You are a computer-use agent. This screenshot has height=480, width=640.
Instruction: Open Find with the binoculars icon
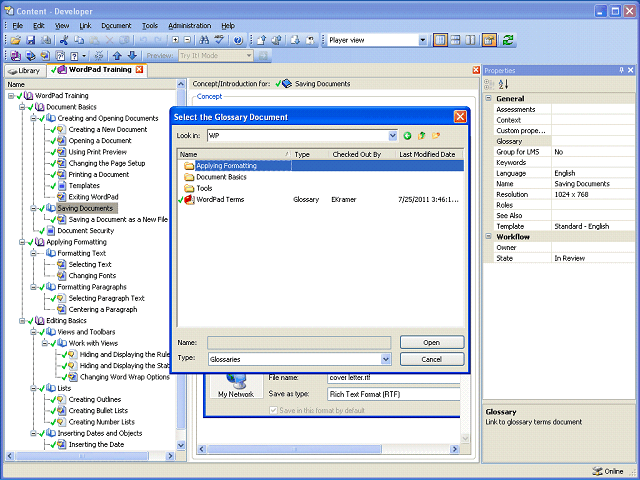tap(204, 40)
